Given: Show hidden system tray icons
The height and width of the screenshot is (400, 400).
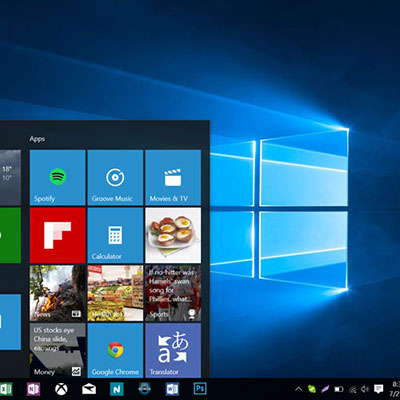Looking at the screenshot, I should 299,389.
